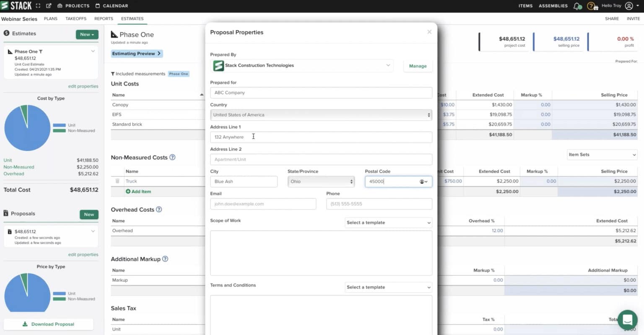The height and width of the screenshot is (335, 644).
Task: Click the help icon next to Non-Measured Costs
Action: [x=172, y=157]
